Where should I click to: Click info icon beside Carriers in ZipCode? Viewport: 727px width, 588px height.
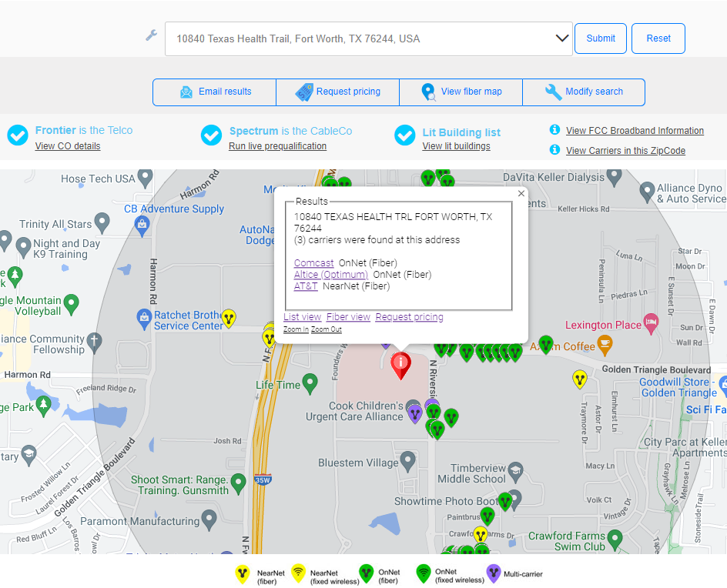[x=554, y=149]
